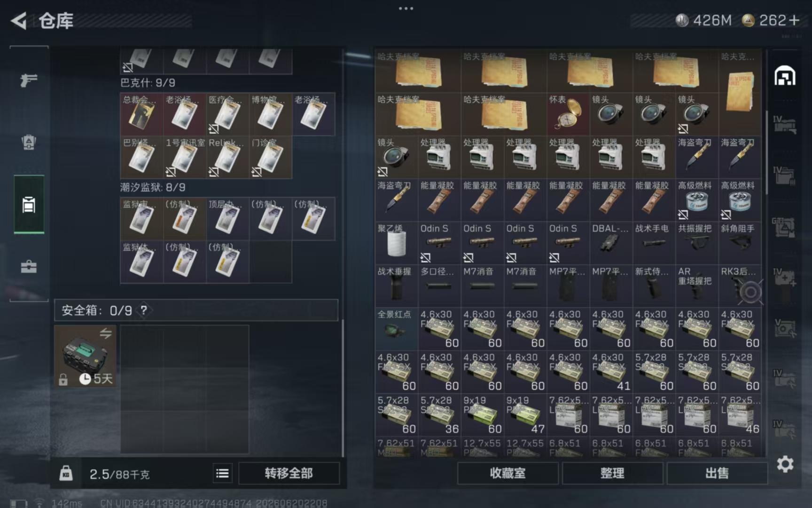Select the 共振握把 grip
The width and height of the screenshot is (812, 508).
point(697,243)
